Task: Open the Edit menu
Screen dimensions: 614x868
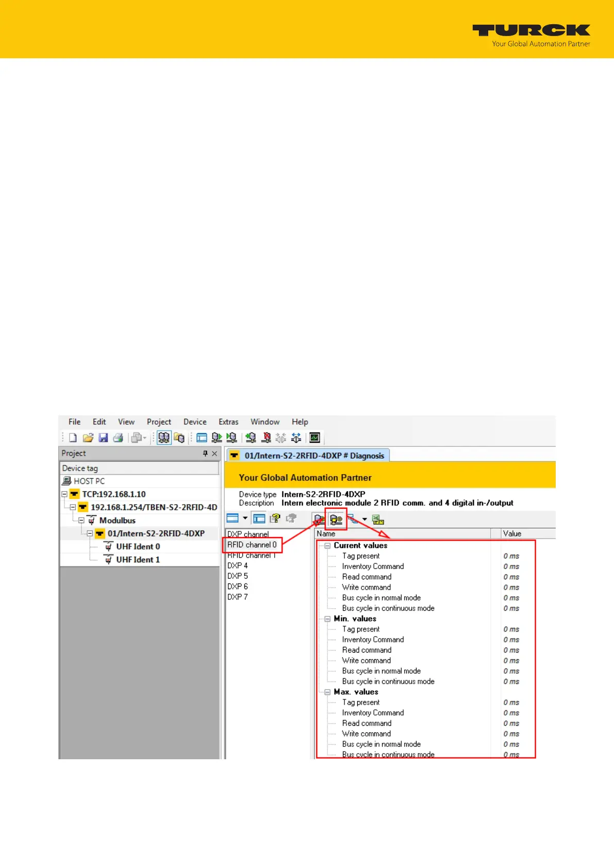Action: tap(99, 422)
